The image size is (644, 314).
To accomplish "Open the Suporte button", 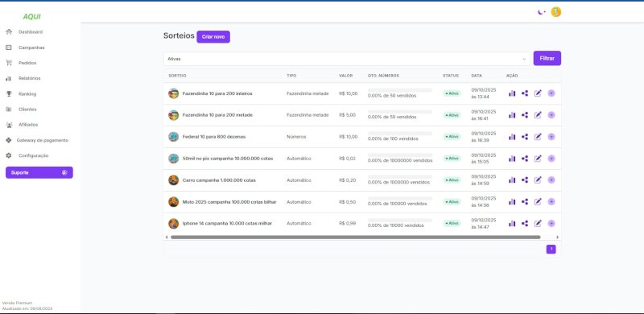I will pyautogui.click(x=39, y=172).
